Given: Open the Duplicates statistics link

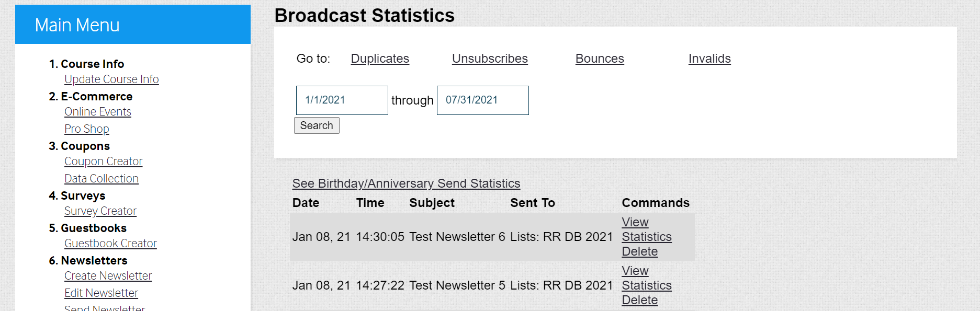Looking at the screenshot, I should 380,59.
